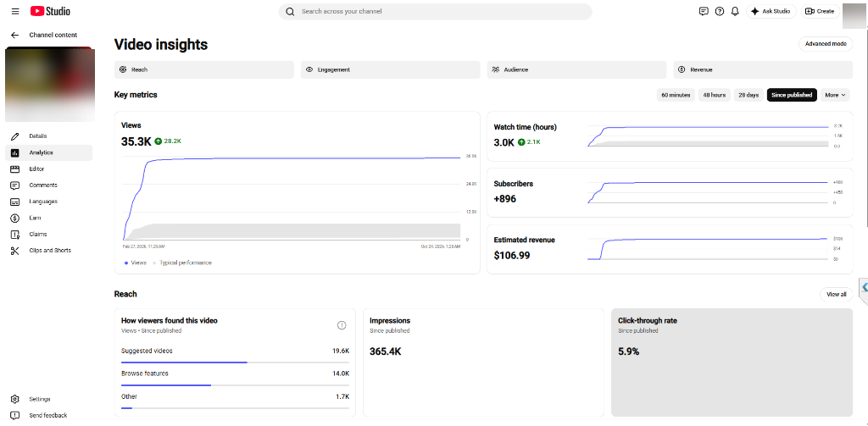
Task: Click the search magnifier icon
Action: click(290, 11)
